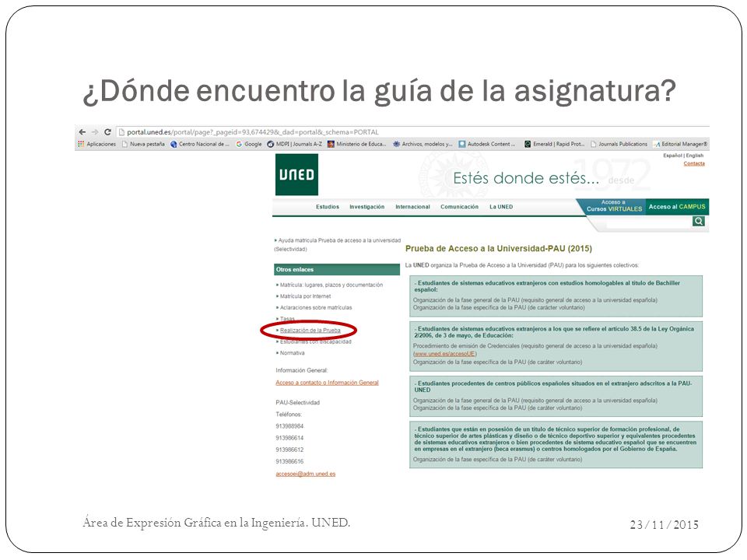The image size is (747, 560).
Task: Open Aclaraciones sobre matrículas link
Action: pos(316,308)
